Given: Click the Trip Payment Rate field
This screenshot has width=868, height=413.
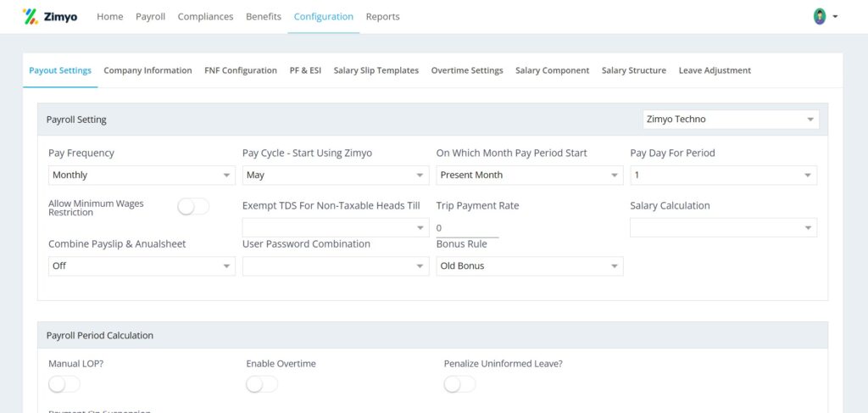Looking at the screenshot, I should point(467,228).
